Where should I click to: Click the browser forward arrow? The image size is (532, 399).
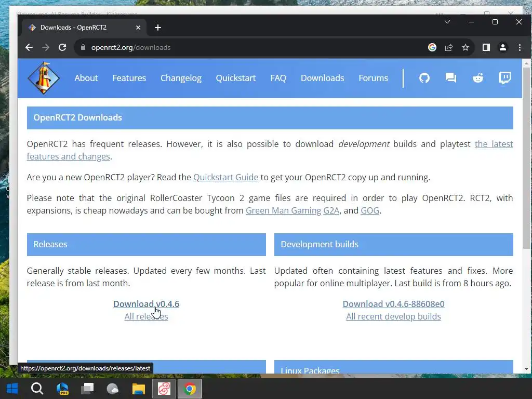point(46,47)
